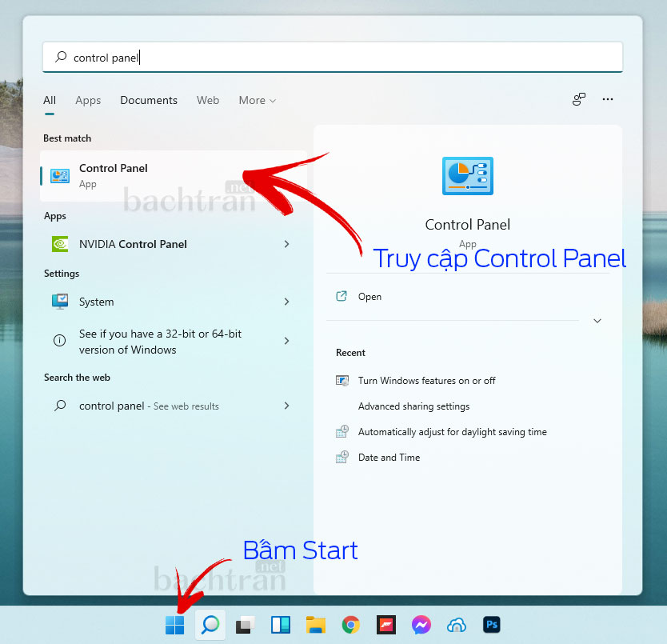Open Automatically adjust for daylight saving time
667x644 pixels.
(x=452, y=432)
